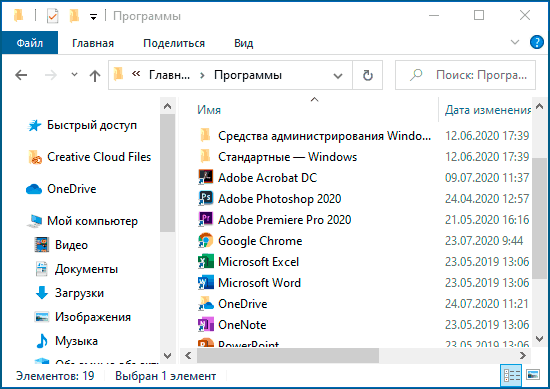Screen dimensions: 550x389
Task: Open the address bar history dropdown
Action: pos(338,75)
